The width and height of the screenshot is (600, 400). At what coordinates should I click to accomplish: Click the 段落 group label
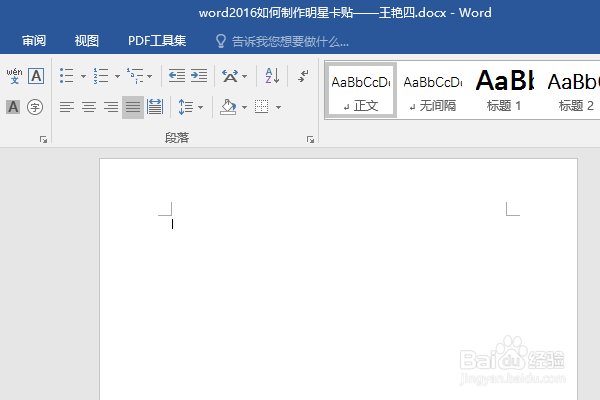pyautogui.click(x=177, y=137)
